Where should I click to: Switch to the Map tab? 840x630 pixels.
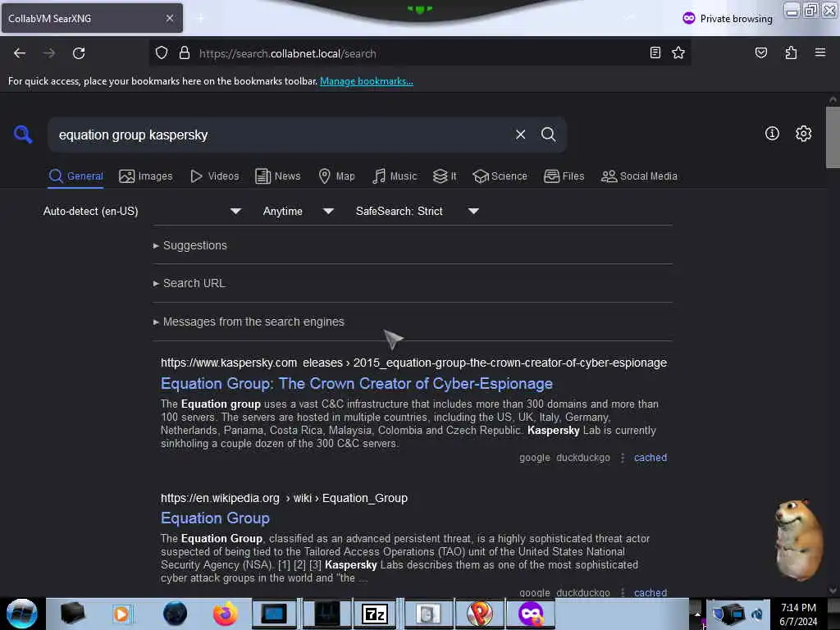click(x=336, y=176)
